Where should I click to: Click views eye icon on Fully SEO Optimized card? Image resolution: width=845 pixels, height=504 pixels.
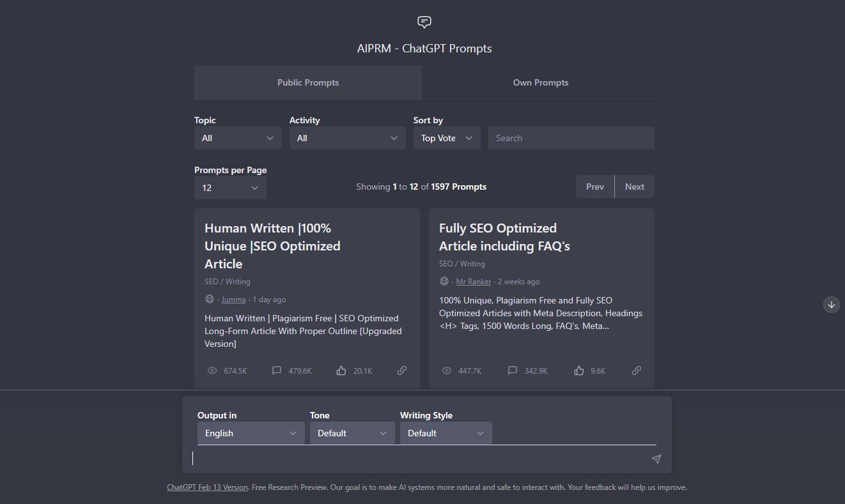click(x=447, y=370)
